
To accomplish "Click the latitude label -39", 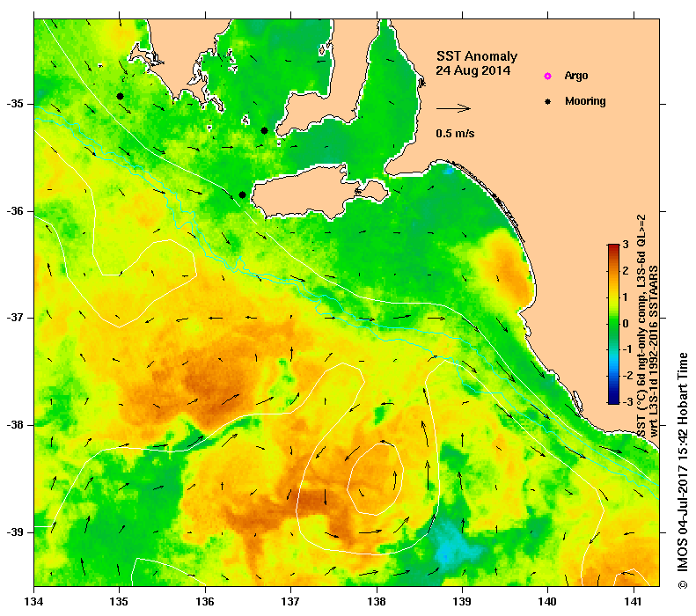I will point(15,532).
